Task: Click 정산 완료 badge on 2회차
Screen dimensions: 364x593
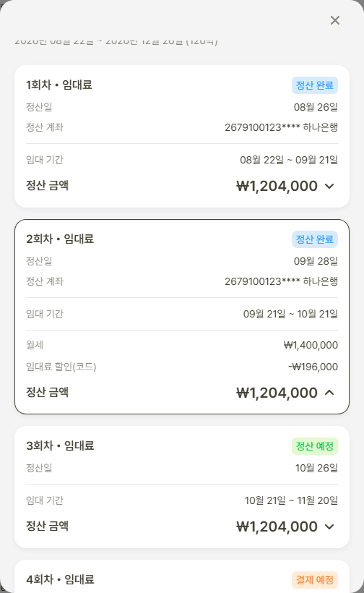Action: pos(315,239)
